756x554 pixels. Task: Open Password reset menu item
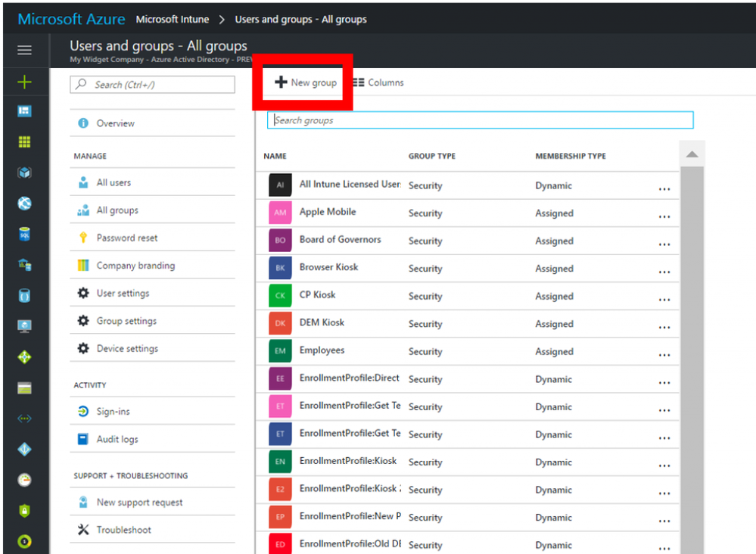(152, 238)
